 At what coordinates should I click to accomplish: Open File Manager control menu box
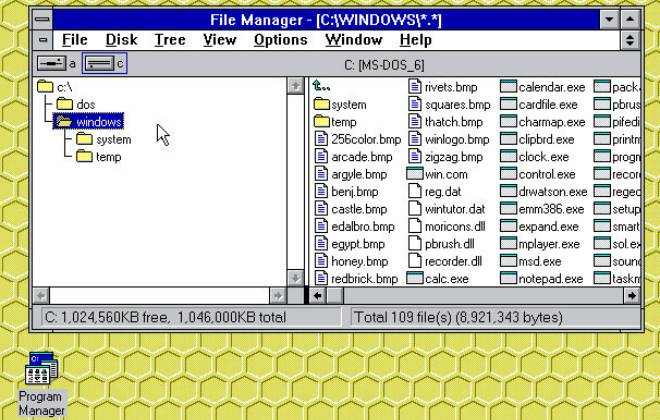pyautogui.click(x=42, y=19)
